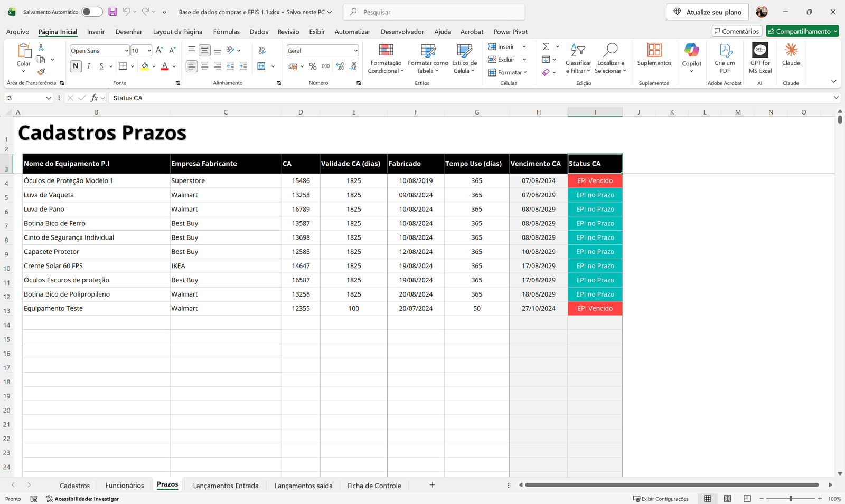Toggle Underline formatting

tap(101, 66)
